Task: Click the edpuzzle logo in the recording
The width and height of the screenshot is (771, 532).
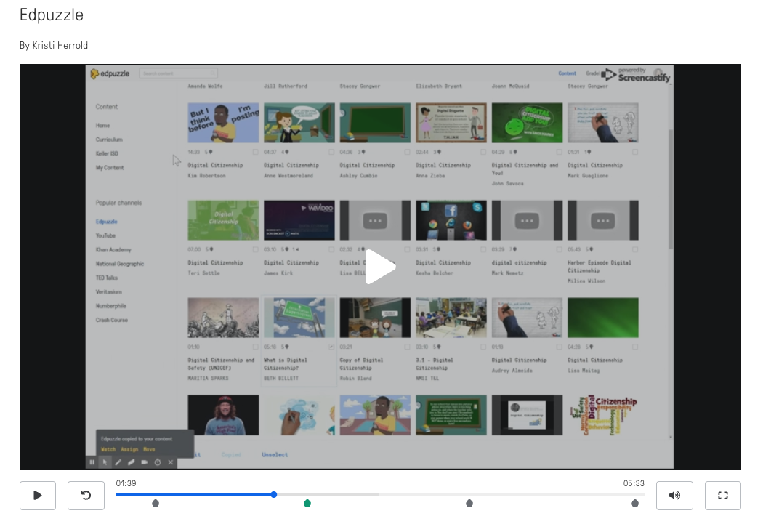Action: coord(110,73)
